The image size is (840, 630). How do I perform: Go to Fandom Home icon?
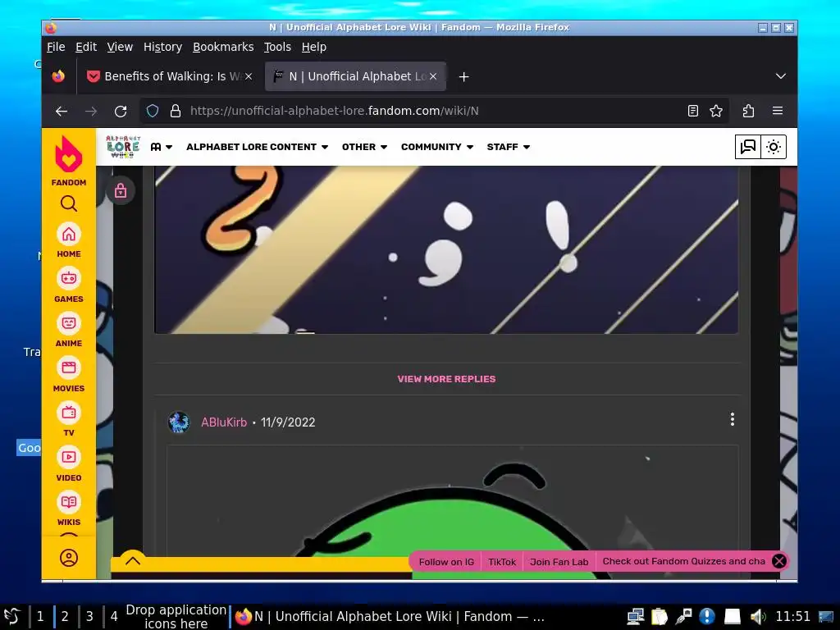(x=69, y=235)
